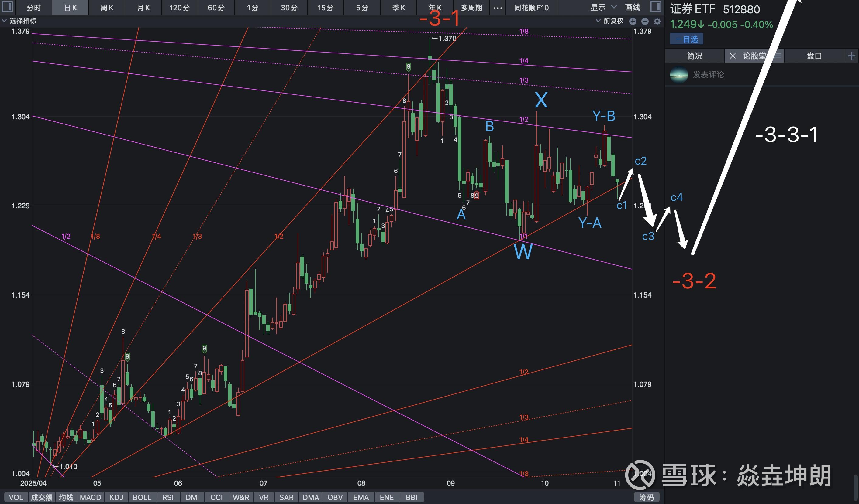Image resolution: width=859 pixels, height=504 pixels.
Task: Toggle the left sidebar panel icon
Action: point(7,7)
